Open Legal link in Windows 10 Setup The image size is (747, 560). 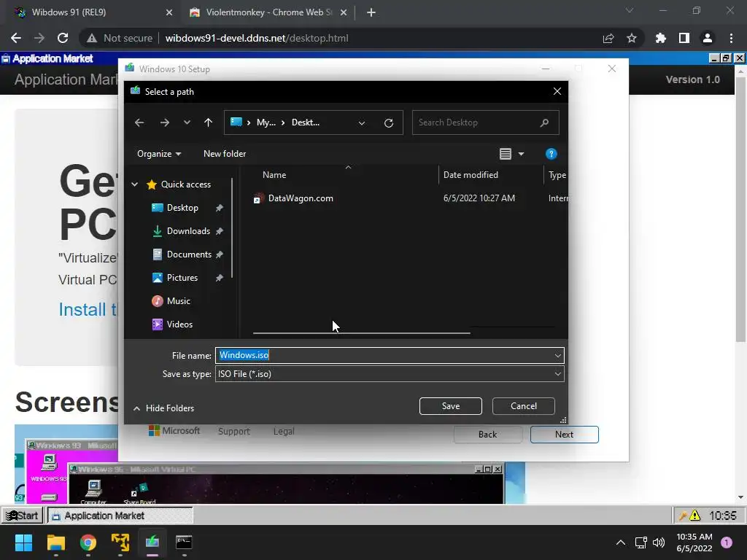coord(284,431)
